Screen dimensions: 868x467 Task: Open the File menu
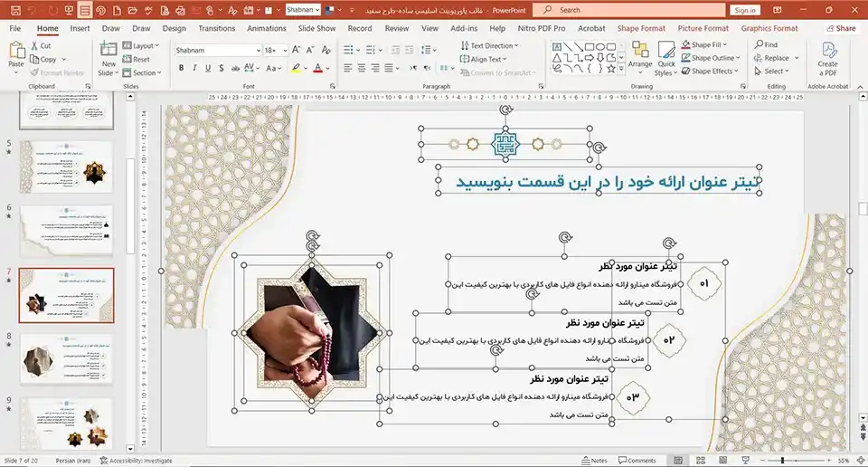click(15, 28)
